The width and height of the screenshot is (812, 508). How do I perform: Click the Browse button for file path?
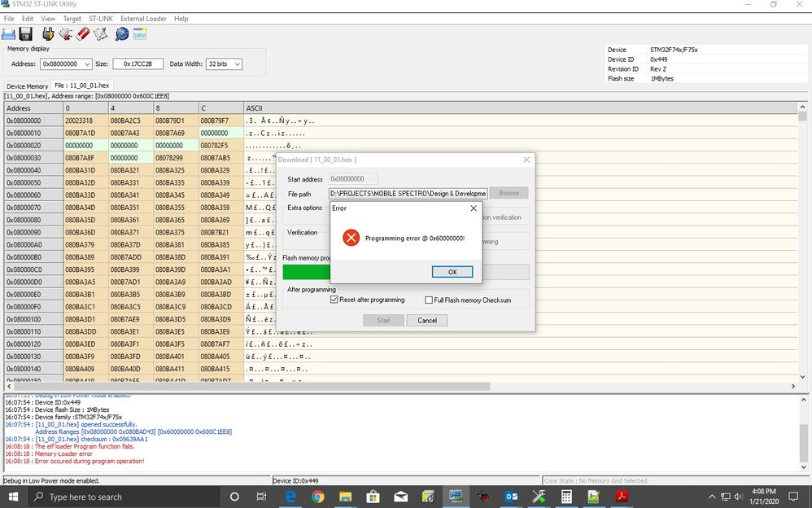pos(509,193)
